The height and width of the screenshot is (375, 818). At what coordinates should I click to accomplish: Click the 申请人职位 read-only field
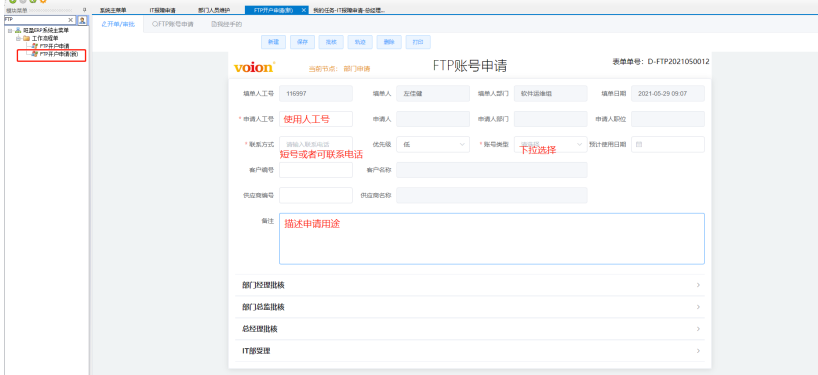pos(668,119)
